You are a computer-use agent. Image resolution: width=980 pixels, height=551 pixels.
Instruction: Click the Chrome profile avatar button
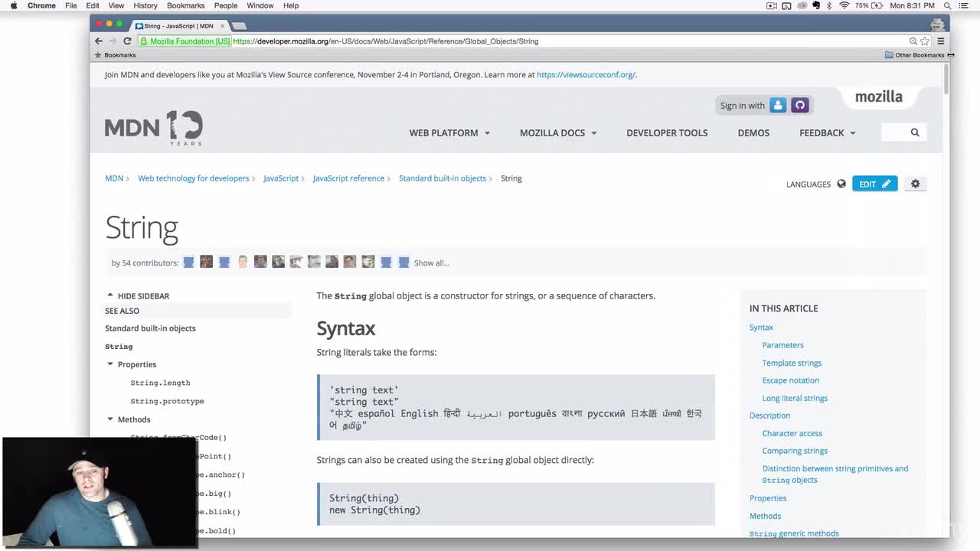point(937,25)
